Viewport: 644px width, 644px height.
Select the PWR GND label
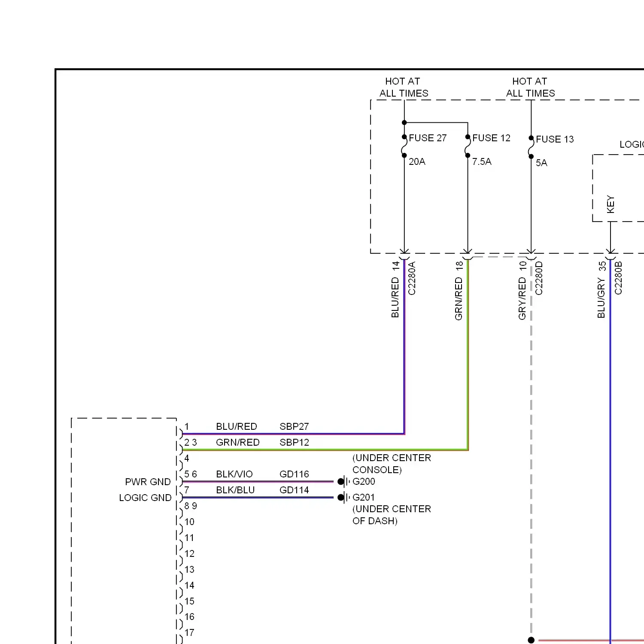(148, 482)
